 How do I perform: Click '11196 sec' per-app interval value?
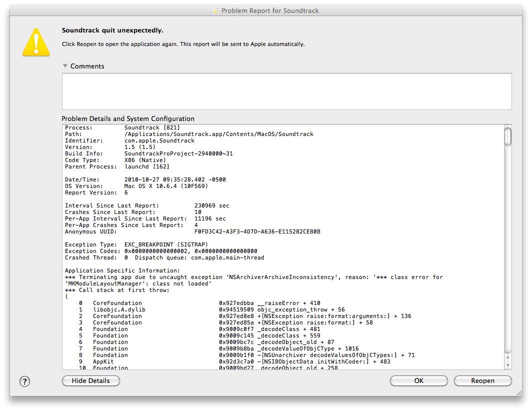(210, 218)
